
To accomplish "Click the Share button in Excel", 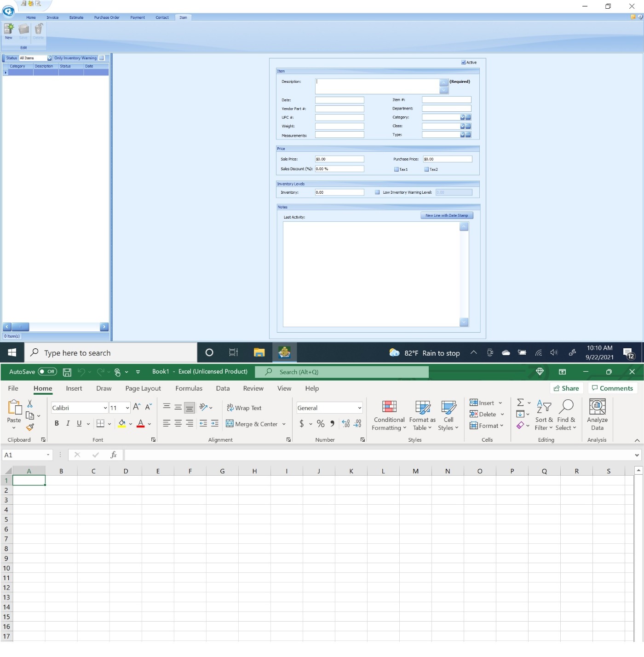I will 566,388.
